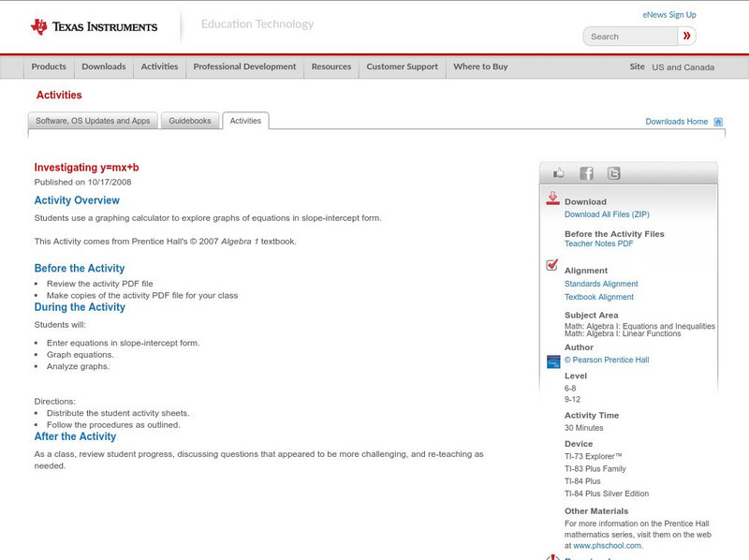Click the eNews Sign Up link
The width and height of the screenshot is (749, 560).
[x=669, y=15]
